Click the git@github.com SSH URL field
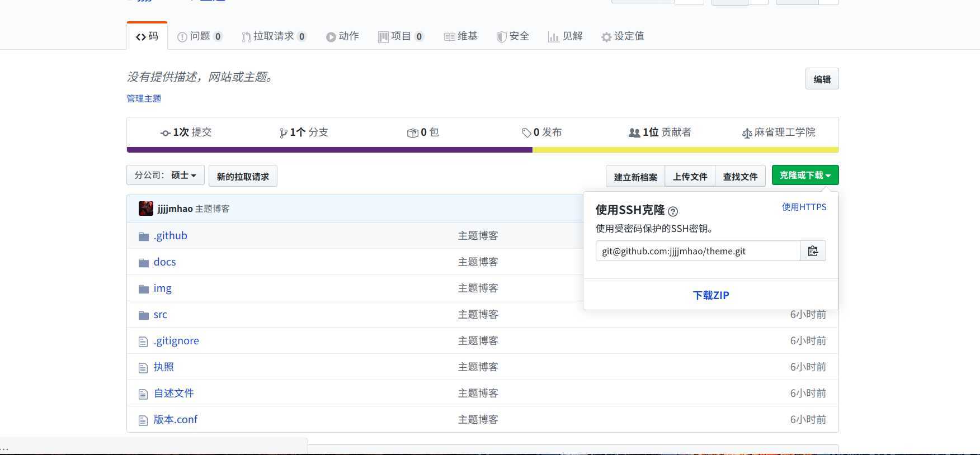Screen dimensions: 980x455 point(698,251)
